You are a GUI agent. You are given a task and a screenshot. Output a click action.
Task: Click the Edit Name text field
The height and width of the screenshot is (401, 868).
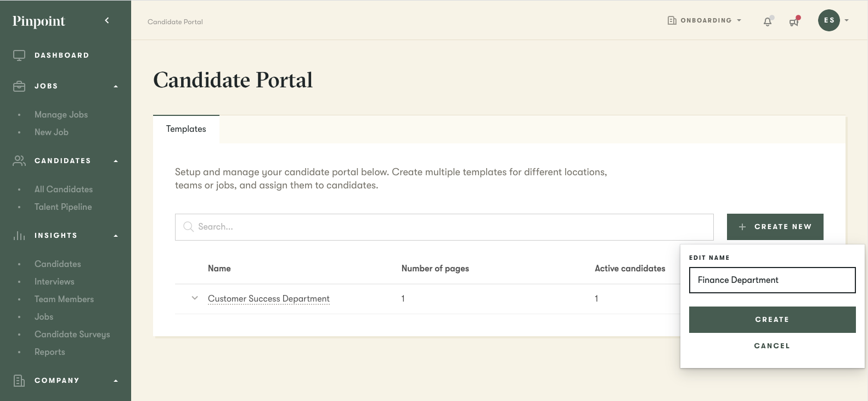click(x=772, y=280)
